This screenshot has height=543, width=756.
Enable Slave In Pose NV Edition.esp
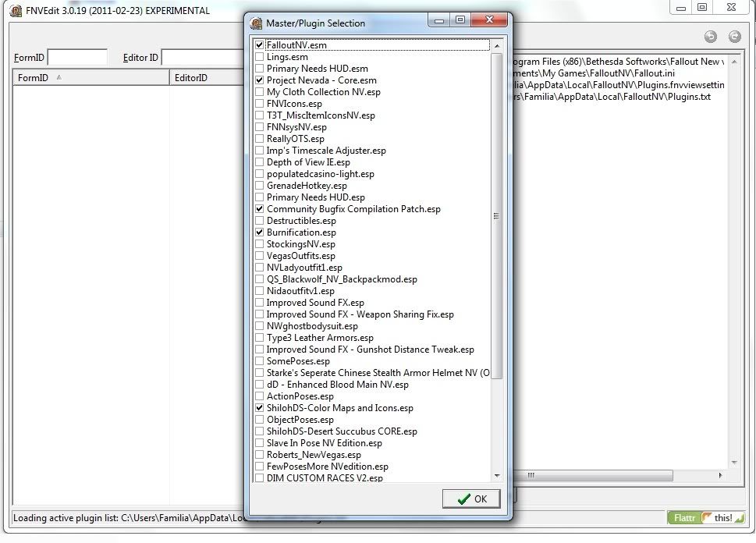[x=259, y=442]
